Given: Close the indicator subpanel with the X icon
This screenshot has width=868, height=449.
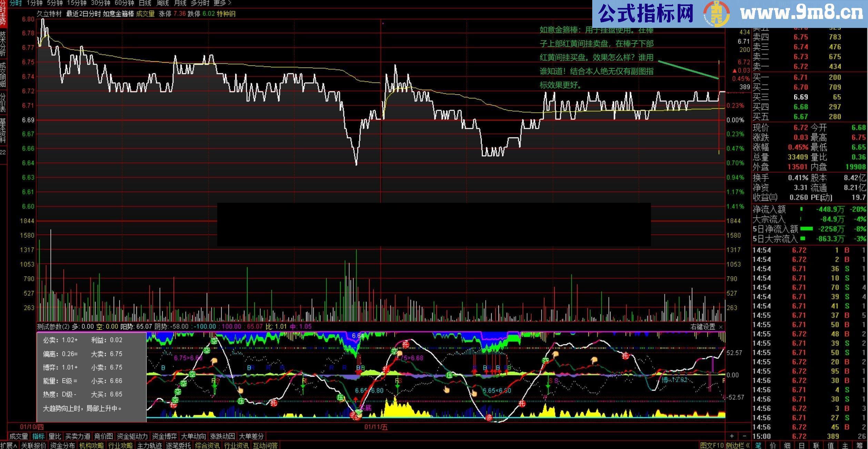Looking at the screenshot, I should pos(721,327).
